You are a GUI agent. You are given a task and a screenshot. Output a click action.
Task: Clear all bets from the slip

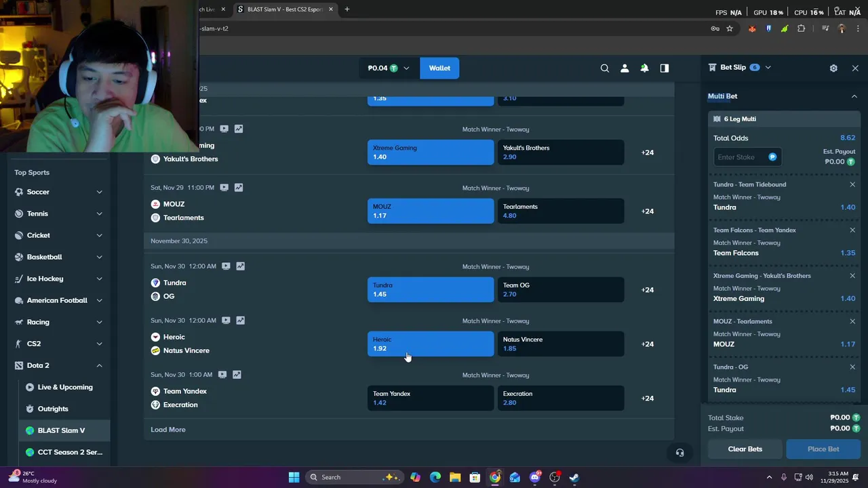(x=745, y=449)
